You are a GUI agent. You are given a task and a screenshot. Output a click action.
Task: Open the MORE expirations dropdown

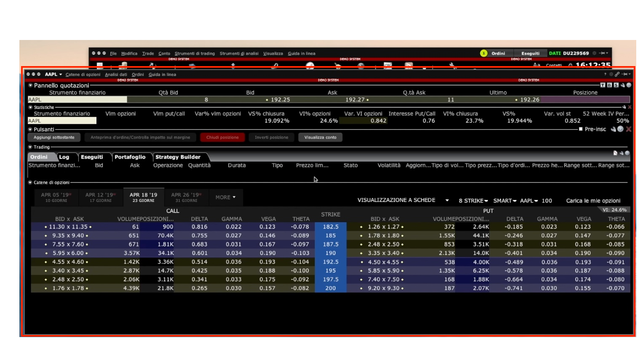(225, 197)
